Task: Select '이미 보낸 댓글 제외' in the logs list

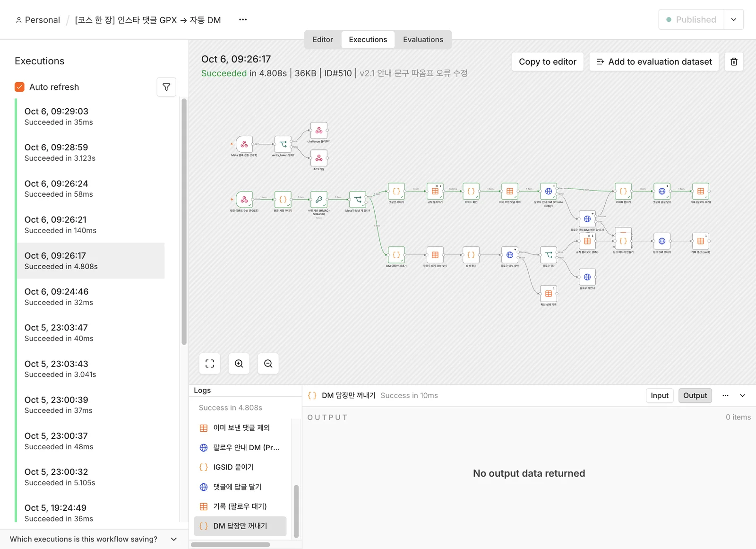Action: click(x=240, y=428)
